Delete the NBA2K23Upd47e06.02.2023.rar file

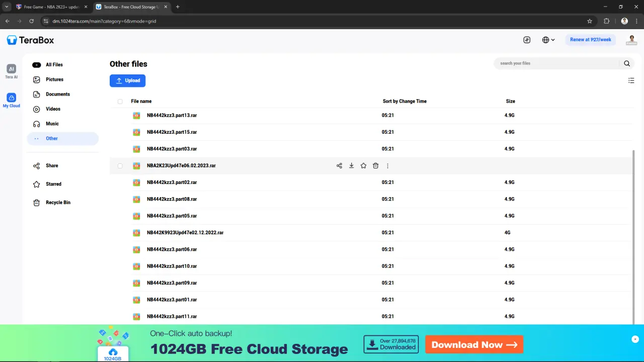[375, 165]
